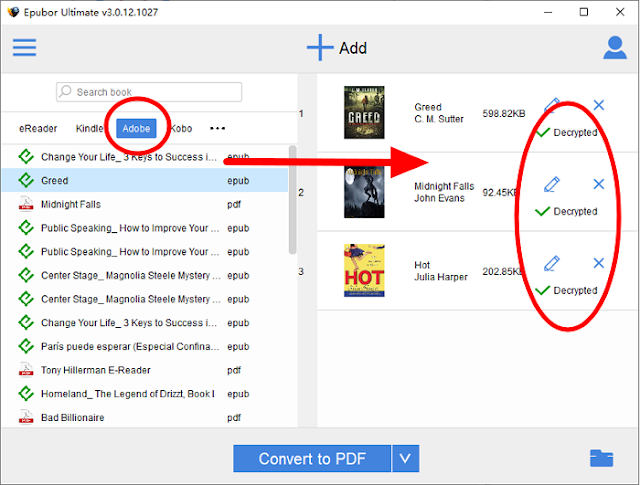The height and width of the screenshot is (485, 640).
Task: Click the Add text label
Action: 353,48
